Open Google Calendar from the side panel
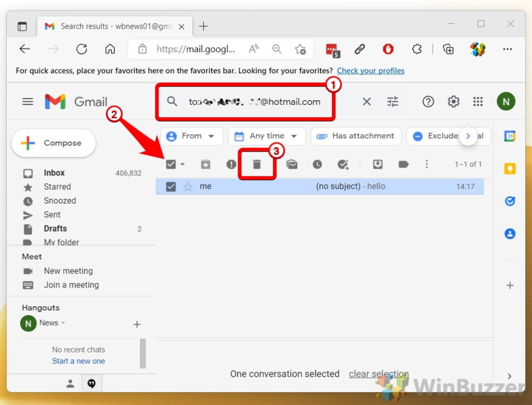 pyautogui.click(x=510, y=137)
